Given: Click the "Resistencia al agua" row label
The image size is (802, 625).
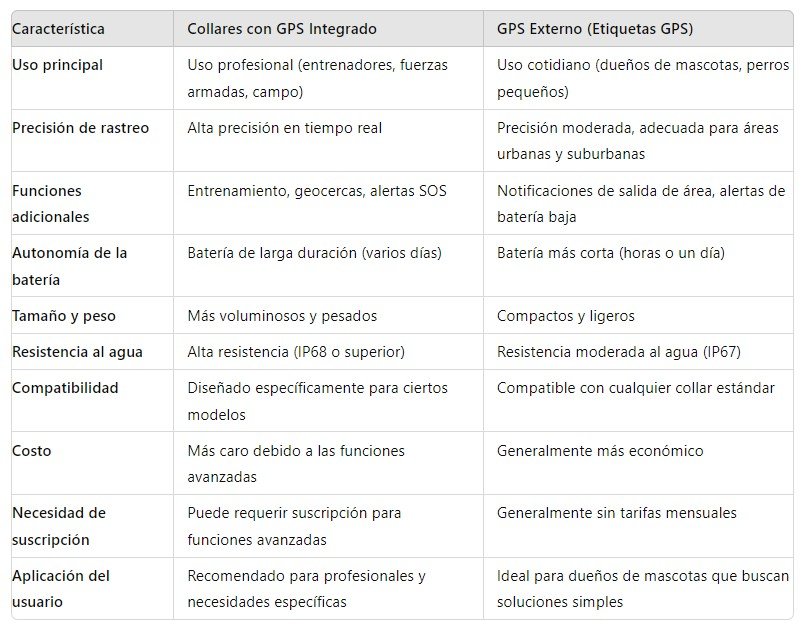Looking at the screenshot, I should [77, 352].
